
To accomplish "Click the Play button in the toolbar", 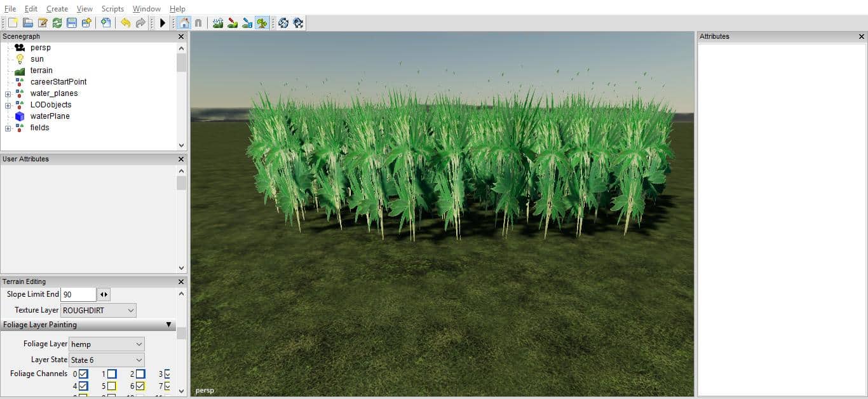I will (163, 23).
